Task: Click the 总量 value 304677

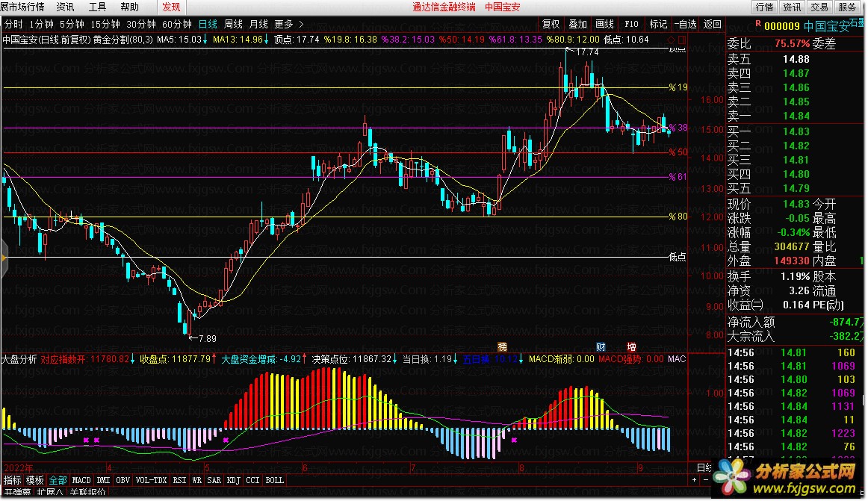Action: click(792, 246)
